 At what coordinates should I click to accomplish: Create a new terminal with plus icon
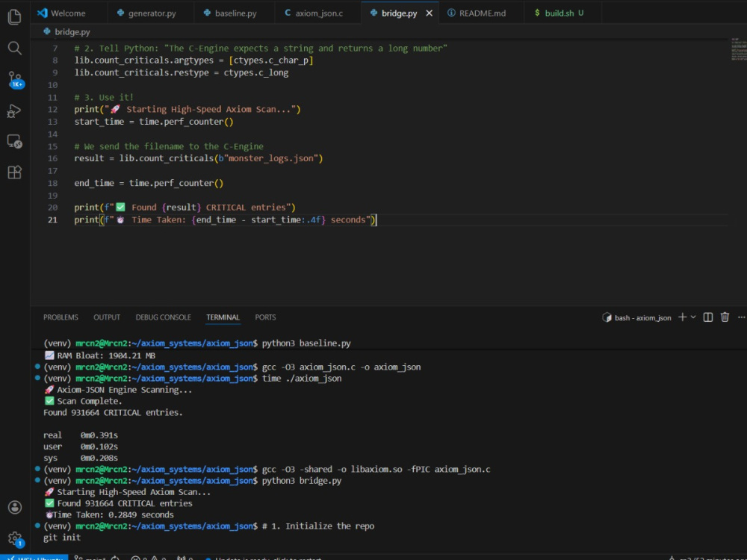click(682, 317)
